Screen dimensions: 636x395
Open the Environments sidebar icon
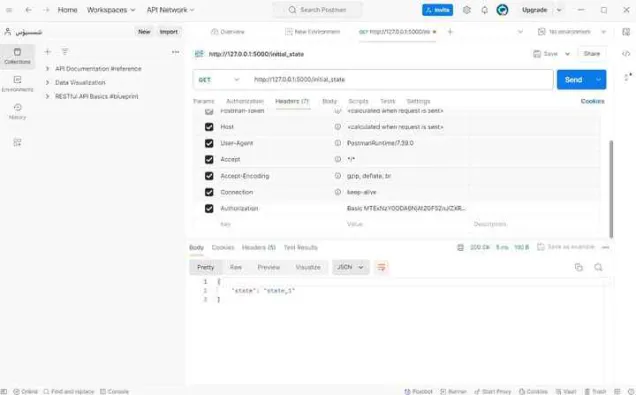[17, 84]
